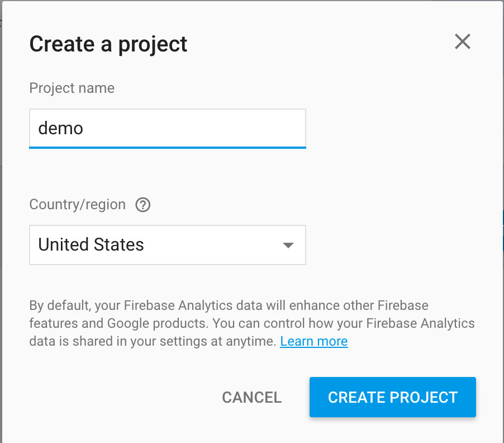This screenshot has height=443, width=504.
Task: Click the Project name label
Action: (72, 88)
